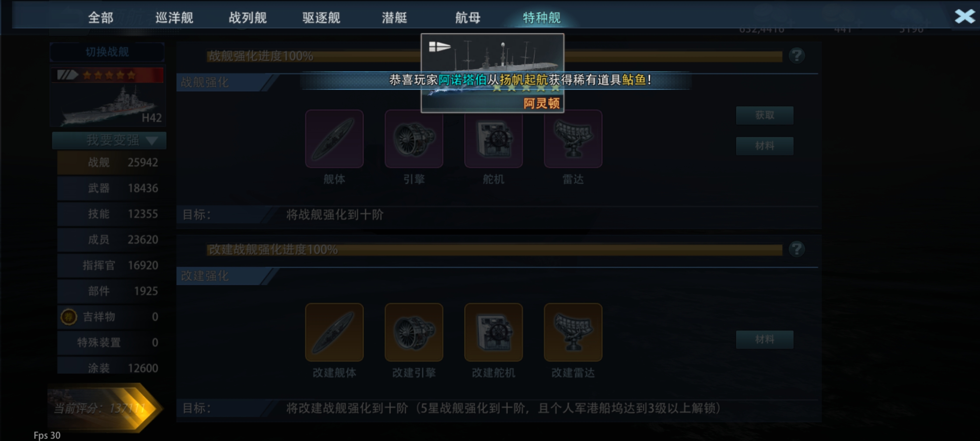Click the 获取 button

coord(764,115)
